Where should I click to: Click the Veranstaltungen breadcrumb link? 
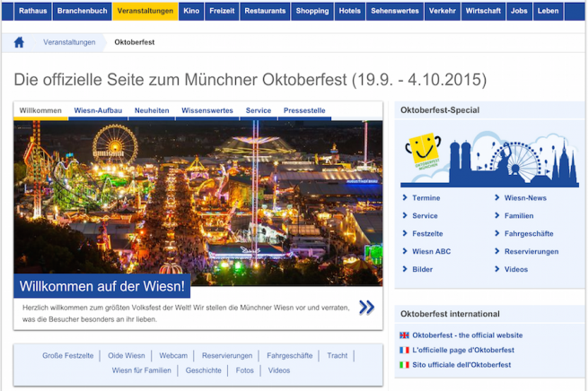pos(69,42)
